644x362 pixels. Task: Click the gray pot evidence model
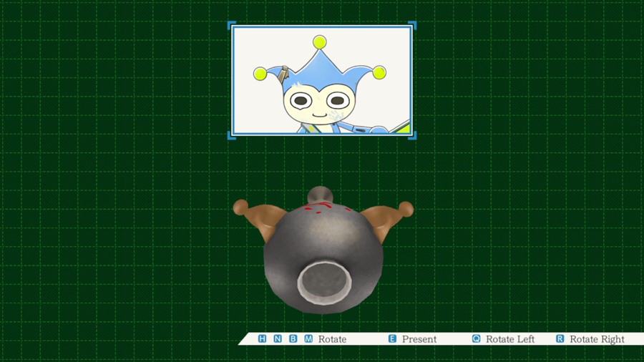point(323,250)
